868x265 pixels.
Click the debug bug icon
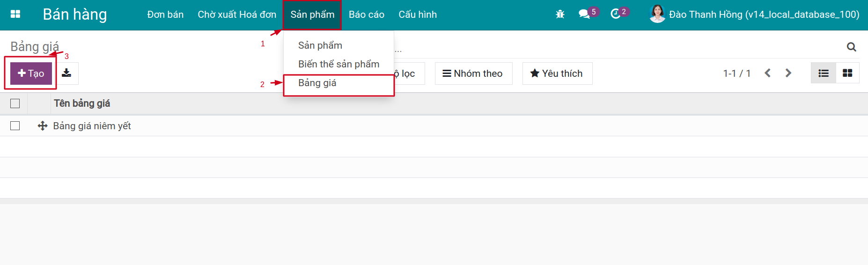point(560,15)
